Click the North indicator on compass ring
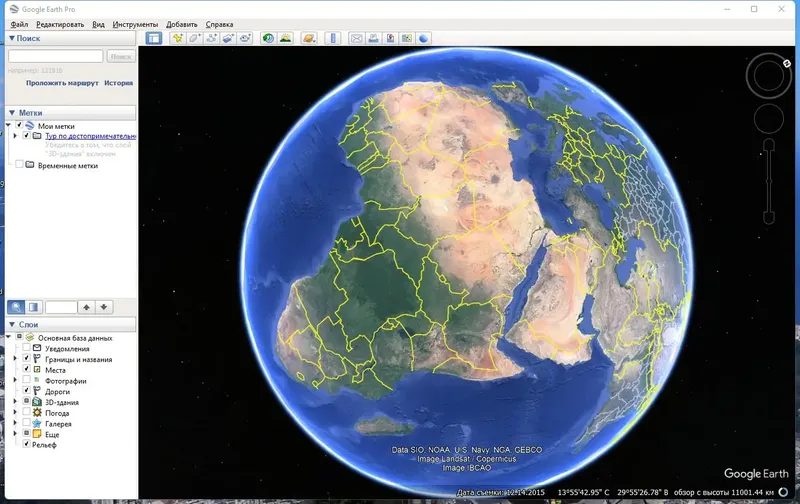 click(786, 64)
